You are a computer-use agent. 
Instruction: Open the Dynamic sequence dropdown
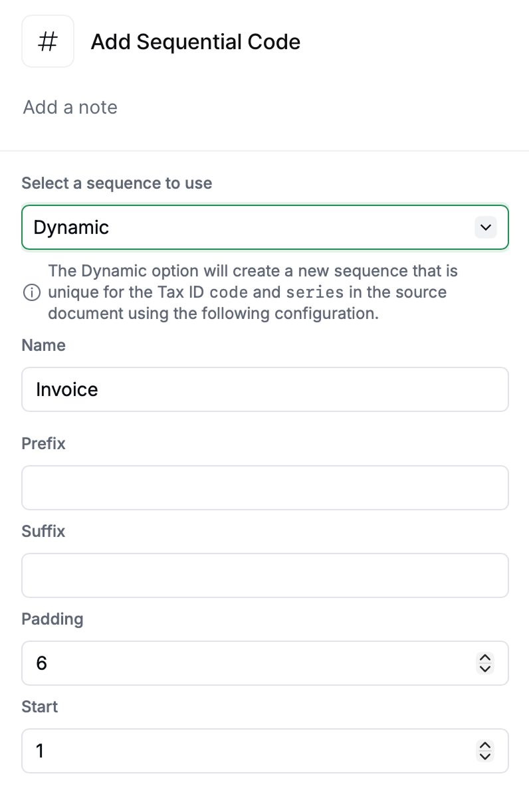pyautogui.click(x=253, y=227)
